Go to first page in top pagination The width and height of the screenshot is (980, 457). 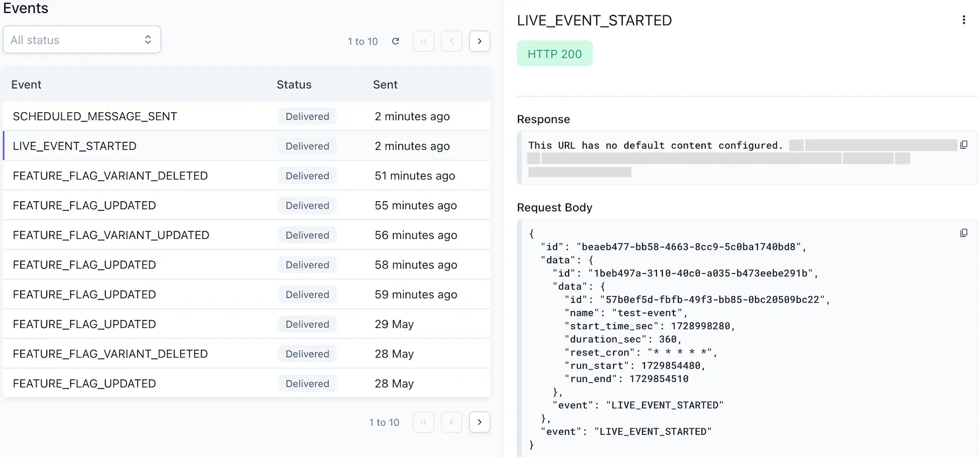(423, 41)
